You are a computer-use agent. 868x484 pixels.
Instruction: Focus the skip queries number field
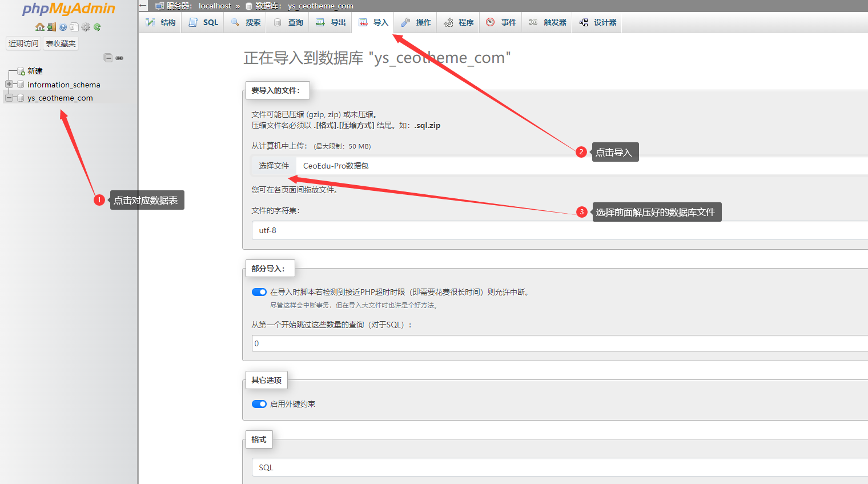(560, 343)
